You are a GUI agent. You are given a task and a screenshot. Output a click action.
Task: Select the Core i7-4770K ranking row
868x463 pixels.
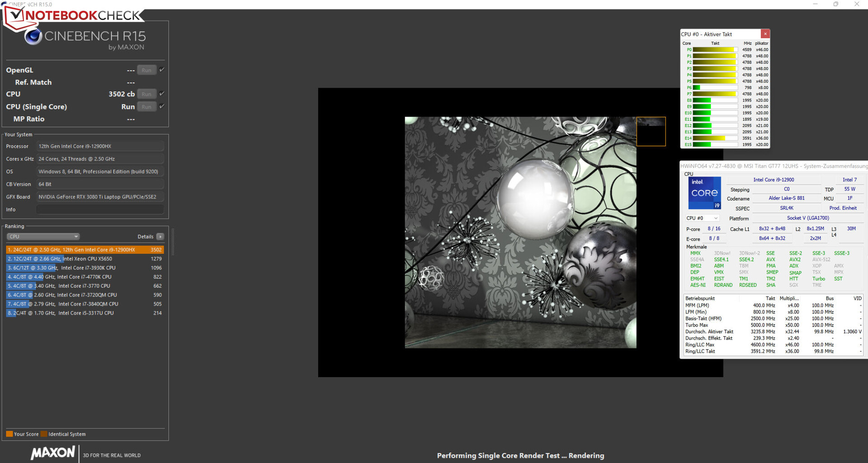point(85,277)
